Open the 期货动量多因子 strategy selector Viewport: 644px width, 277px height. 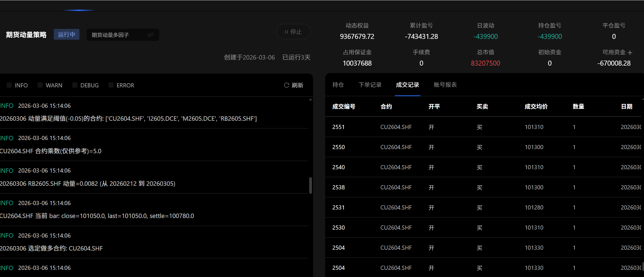pos(123,35)
